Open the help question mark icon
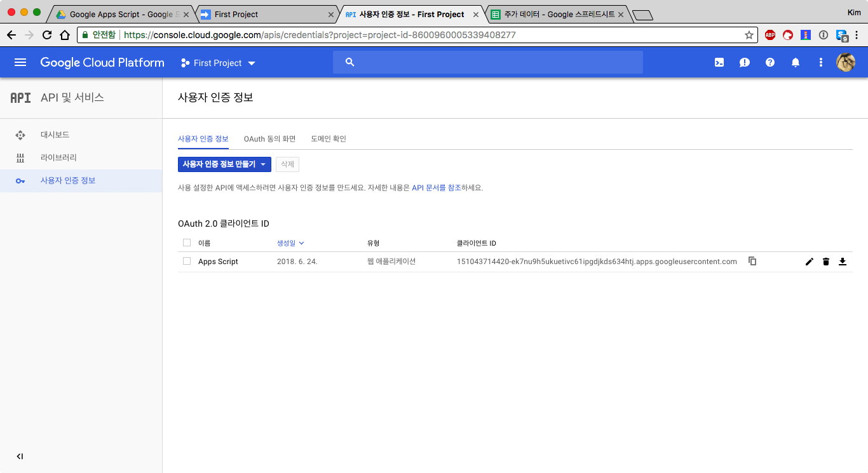The image size is (868, 473). tap(770, 62)
